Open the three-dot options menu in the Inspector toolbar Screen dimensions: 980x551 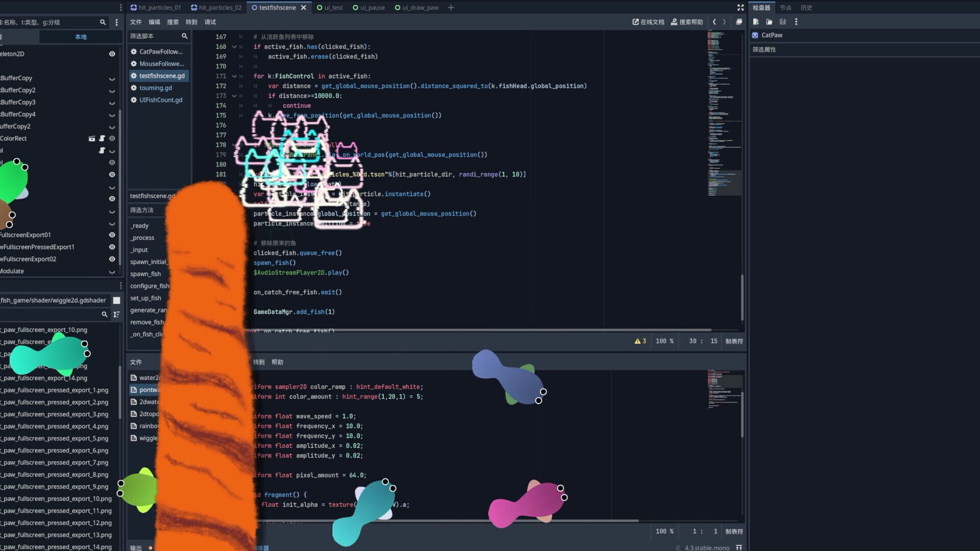pyautogui.click(x=796, y=22)
